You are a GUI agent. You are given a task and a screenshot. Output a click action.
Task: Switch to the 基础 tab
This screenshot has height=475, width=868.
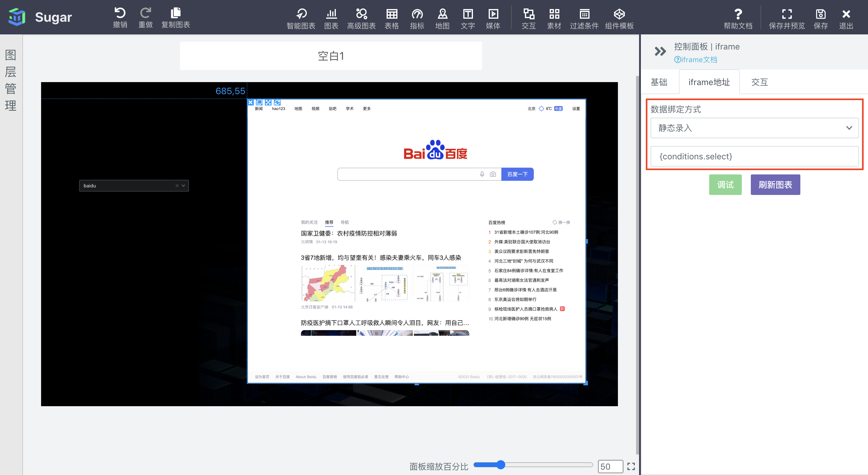tap(659, 82)
